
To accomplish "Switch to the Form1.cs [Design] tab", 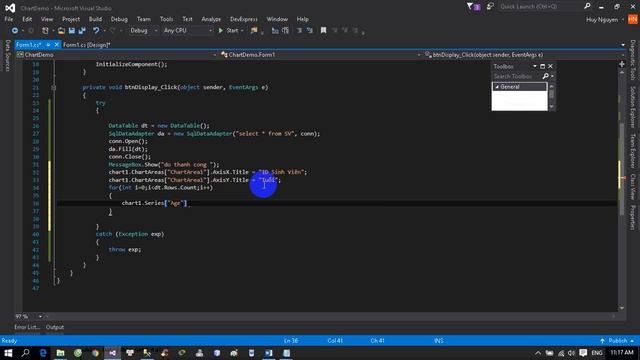I will click(87, 45).
